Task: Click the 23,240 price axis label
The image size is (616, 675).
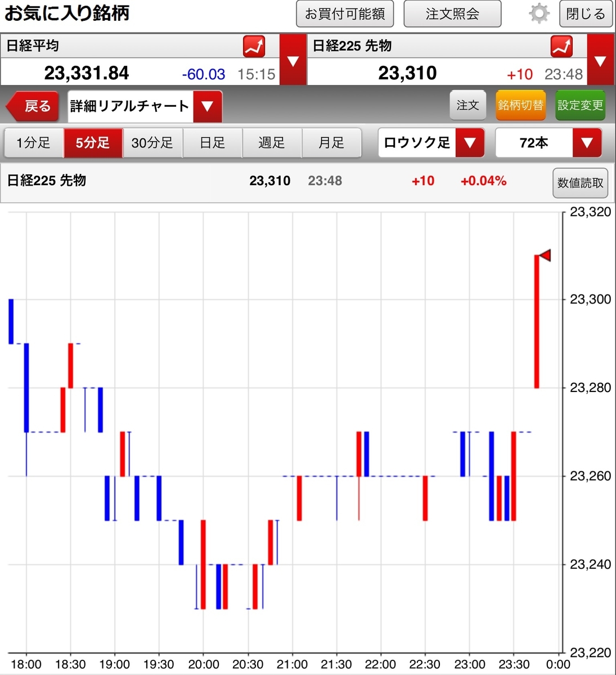Action: tap(590, 564)
